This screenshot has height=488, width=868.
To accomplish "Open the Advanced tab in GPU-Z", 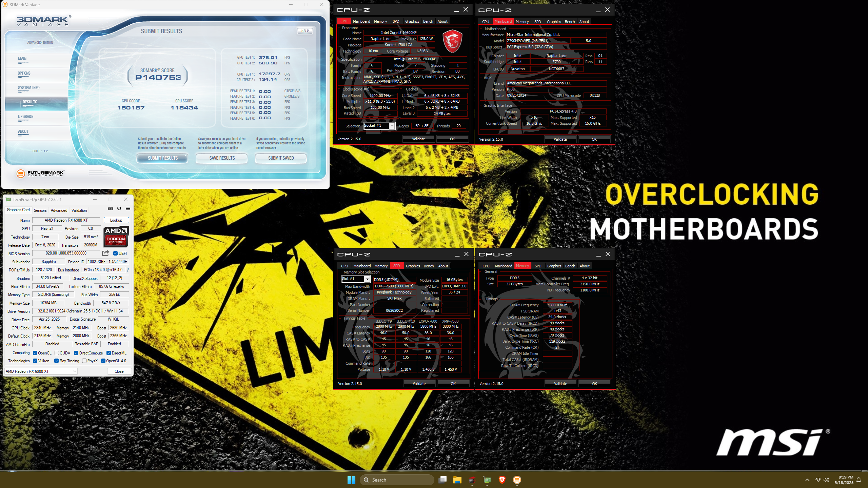I will [x=59, y=210].
